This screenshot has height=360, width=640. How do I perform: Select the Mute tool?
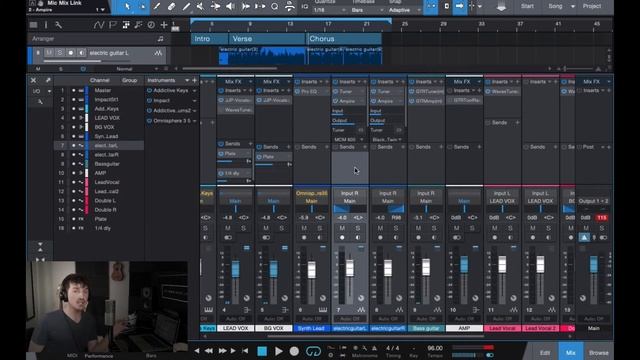pos(200,7)
